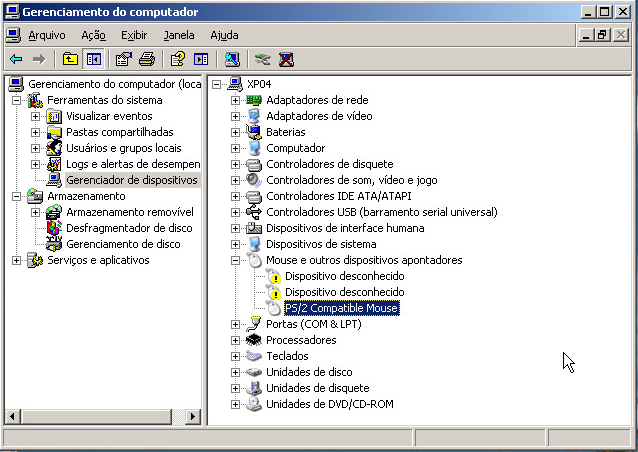Viewport: 638px width, 452px height.
Task: Click the Back arrow toolbar icon
Action: [16, 59]
